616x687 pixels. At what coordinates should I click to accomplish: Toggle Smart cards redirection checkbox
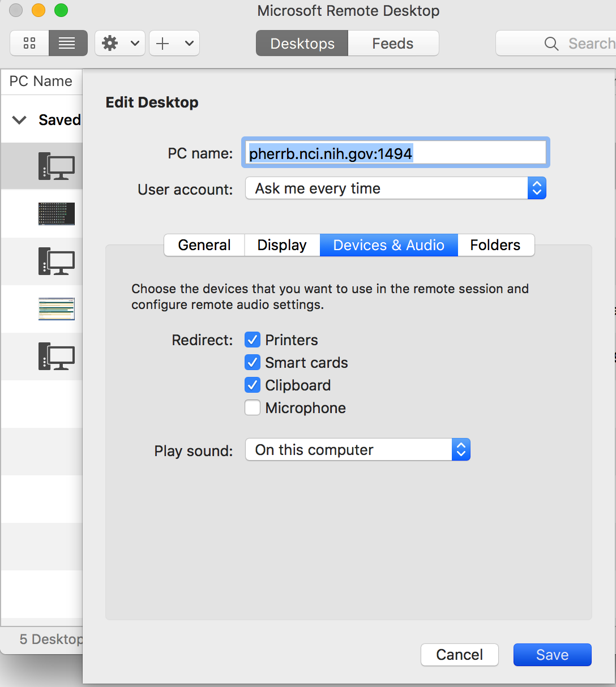click(253, 363)
